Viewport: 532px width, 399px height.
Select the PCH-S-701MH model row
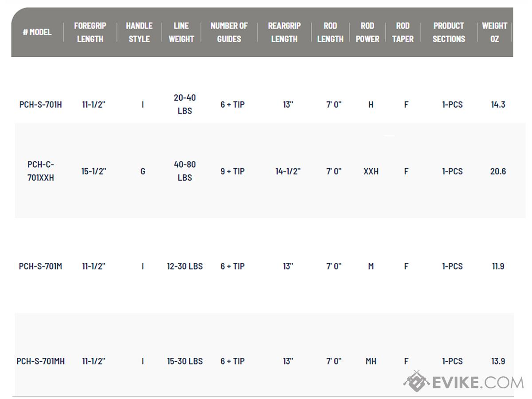pyautogui.click(x=265, y=361)
